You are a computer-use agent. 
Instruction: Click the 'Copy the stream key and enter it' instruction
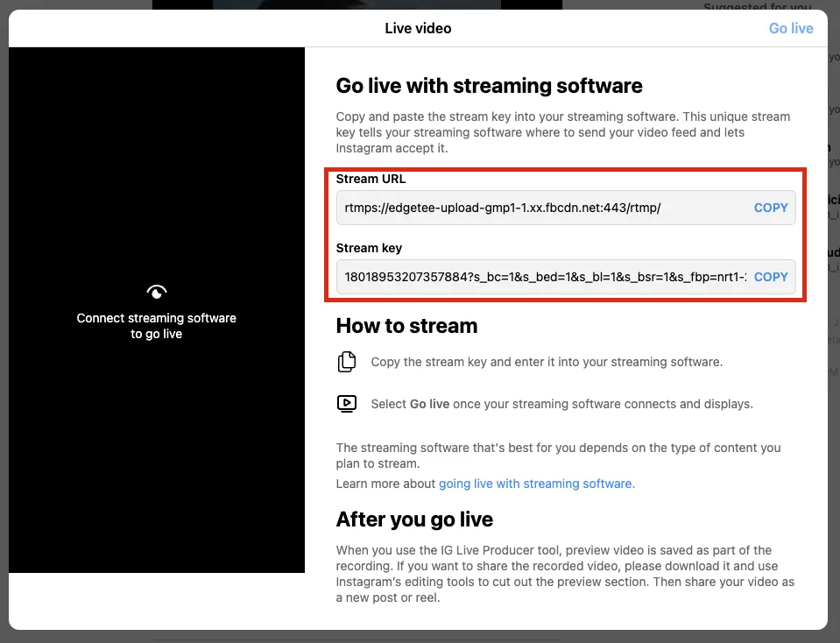(547, 362)
